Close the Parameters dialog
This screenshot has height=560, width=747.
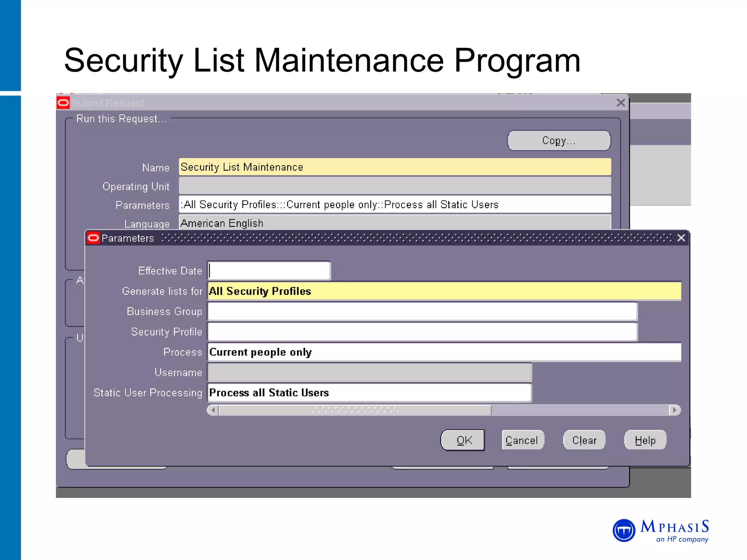point(681,238)
